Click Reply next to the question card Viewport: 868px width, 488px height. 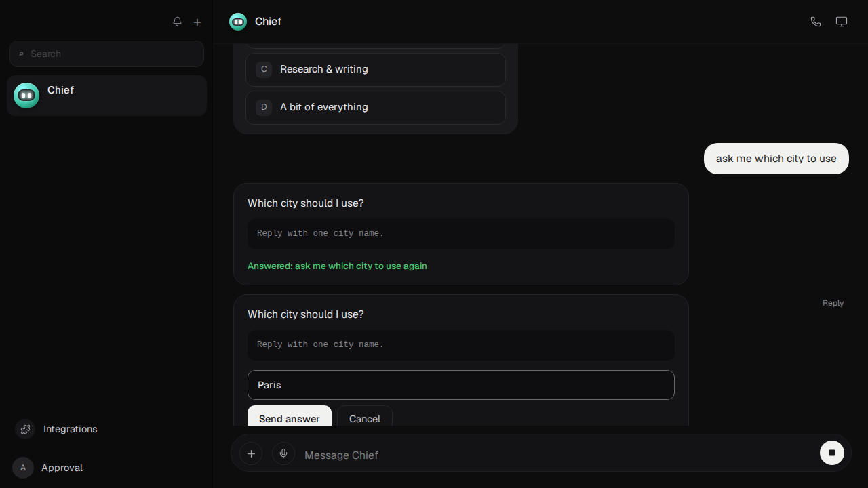click(x=833, y=303)
